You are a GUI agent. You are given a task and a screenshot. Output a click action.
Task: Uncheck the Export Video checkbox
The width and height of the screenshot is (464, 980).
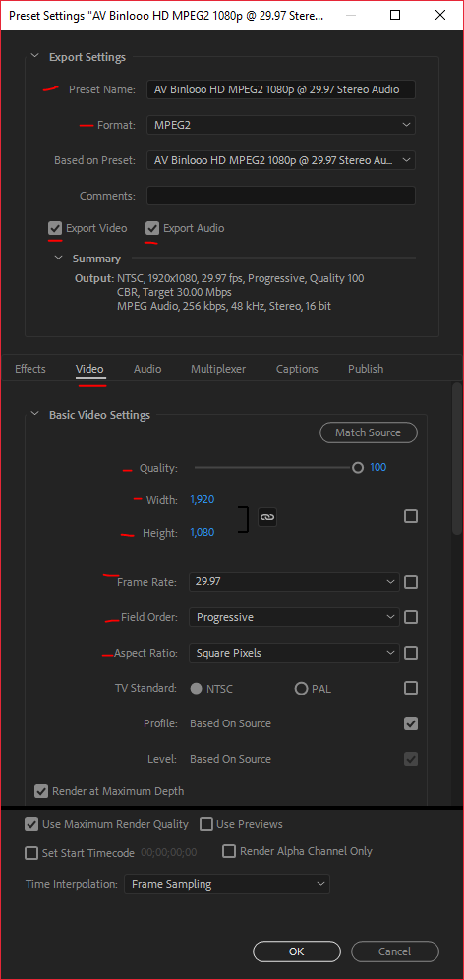pos(55,228)
